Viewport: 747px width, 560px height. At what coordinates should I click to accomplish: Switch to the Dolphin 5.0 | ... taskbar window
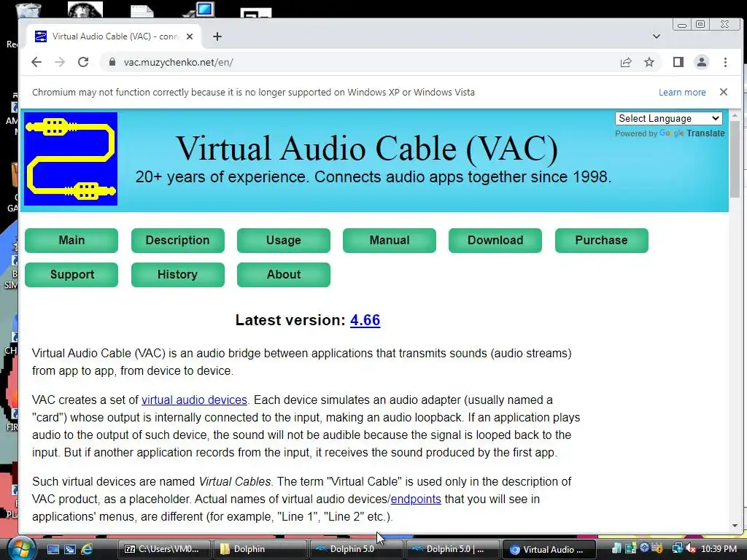click(x=452, y=549)
